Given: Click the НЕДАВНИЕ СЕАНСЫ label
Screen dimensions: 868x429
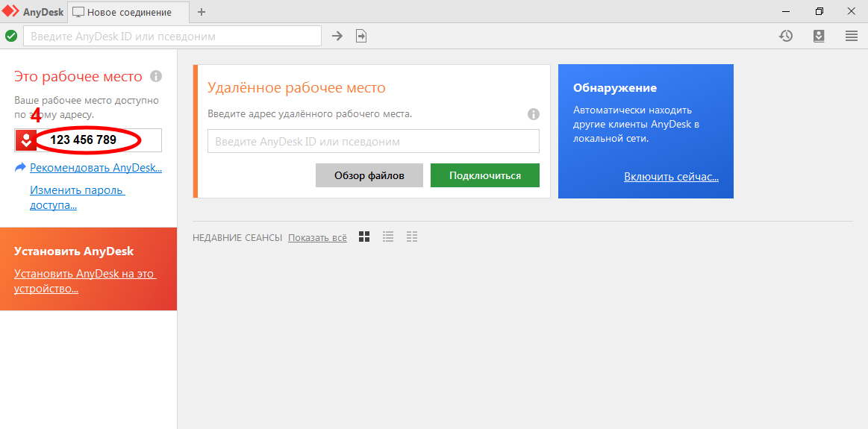Looking at the screenshot, I should [x=237, y=237].
